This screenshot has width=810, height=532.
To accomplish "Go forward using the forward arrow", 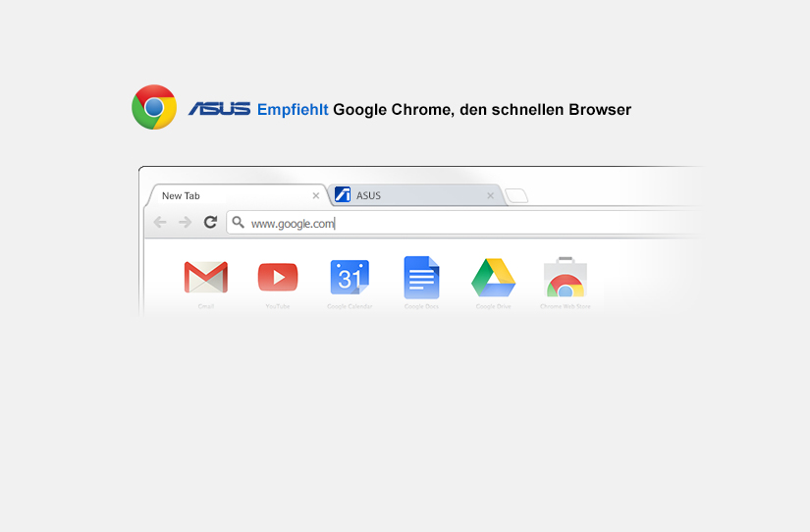I will coord(185,222).
